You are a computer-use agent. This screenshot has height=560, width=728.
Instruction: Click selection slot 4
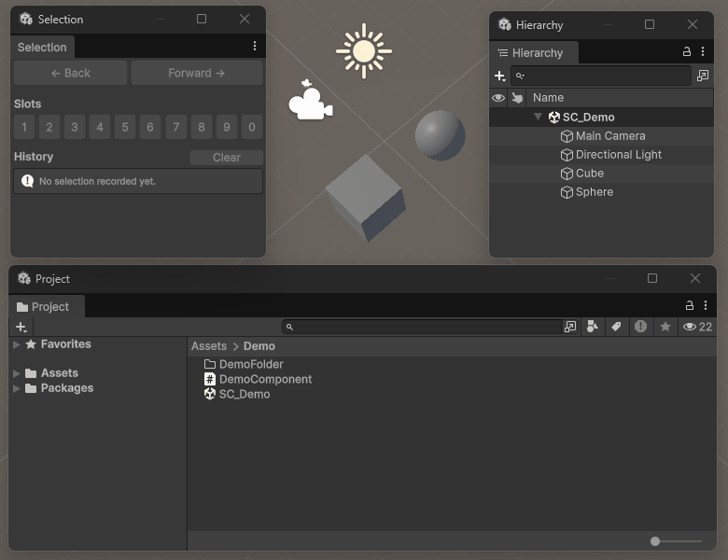click(99, 127)
